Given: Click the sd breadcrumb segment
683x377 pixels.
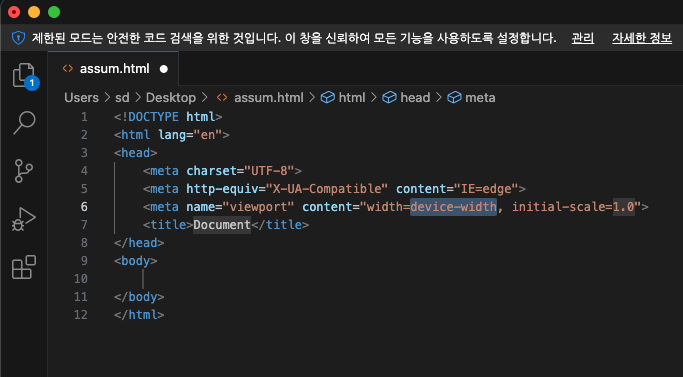Looking at the screenshot, I should (122, 97).
